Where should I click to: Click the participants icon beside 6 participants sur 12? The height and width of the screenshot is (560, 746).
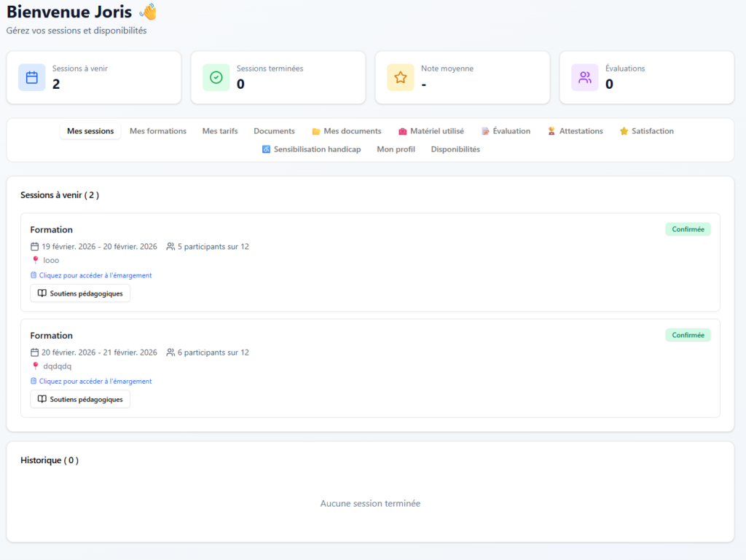tap(170, 352)
